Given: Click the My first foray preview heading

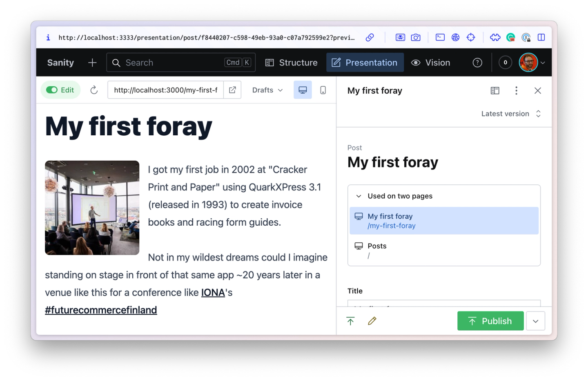Looking at the screenshot, I should (x=129, y=126).
